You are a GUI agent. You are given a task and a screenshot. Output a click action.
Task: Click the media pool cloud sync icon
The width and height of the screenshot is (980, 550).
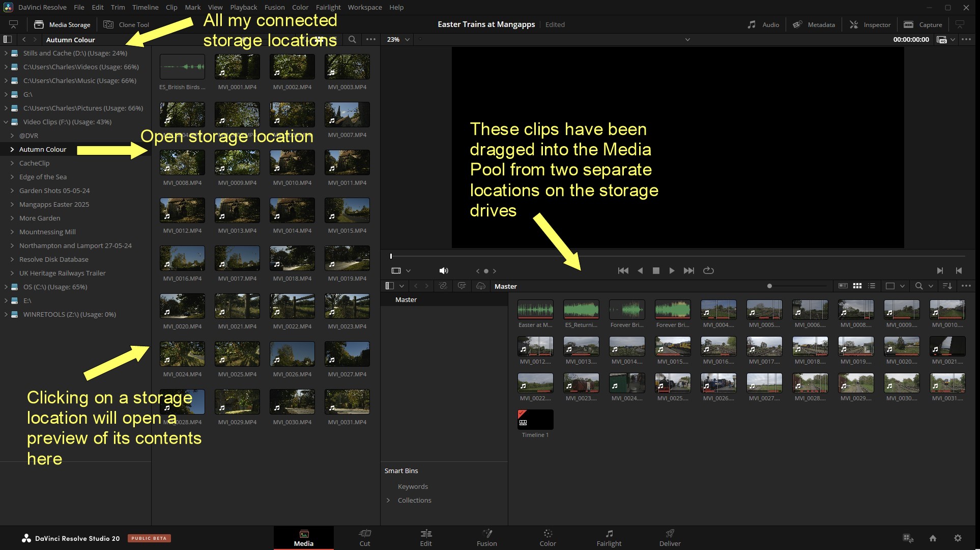coord(480,286)
